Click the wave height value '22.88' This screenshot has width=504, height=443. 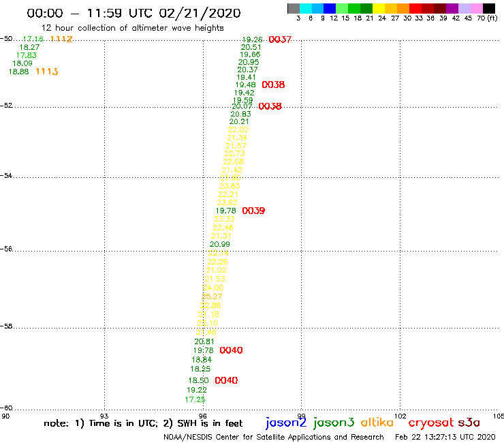210,305
